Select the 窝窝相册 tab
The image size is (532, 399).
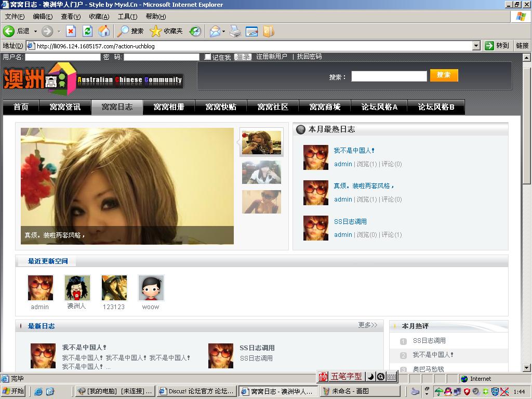(x=169, y=107)
